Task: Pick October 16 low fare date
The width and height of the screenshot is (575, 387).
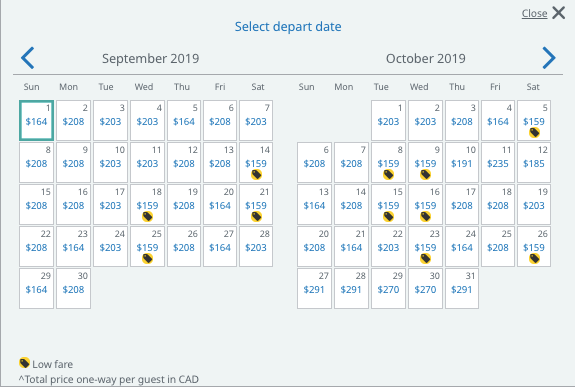Action: click(x=425, y=204)
